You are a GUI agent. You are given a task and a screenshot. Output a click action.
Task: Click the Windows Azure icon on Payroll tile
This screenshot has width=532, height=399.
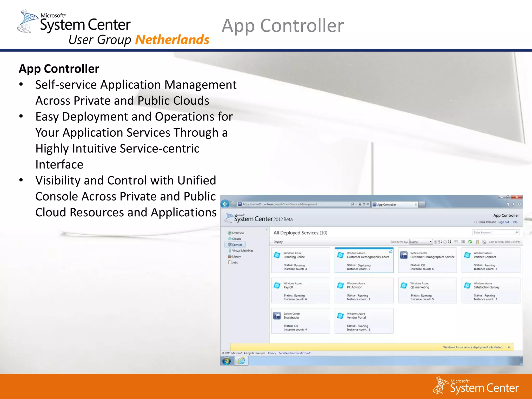coord(277,285)
